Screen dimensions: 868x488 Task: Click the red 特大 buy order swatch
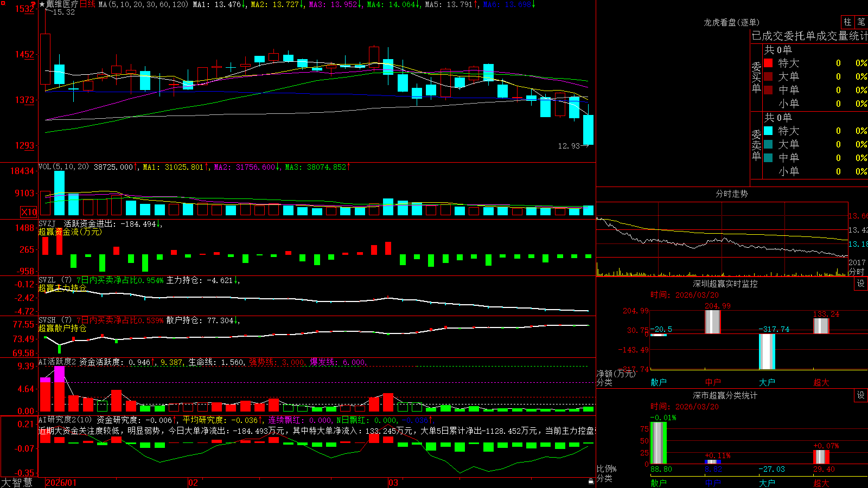click(768, 63)
